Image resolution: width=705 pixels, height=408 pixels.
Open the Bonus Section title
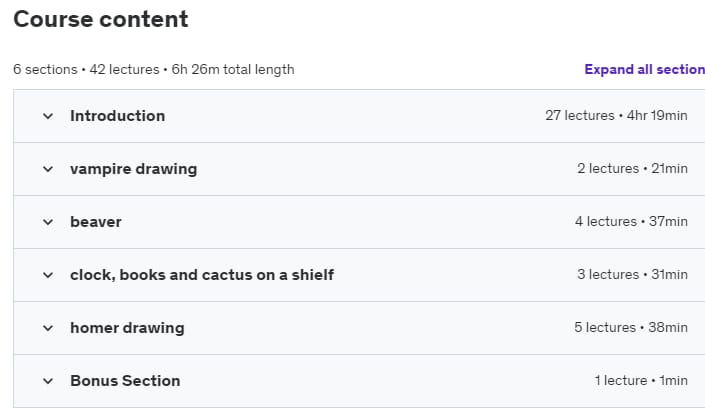[125, 381]
